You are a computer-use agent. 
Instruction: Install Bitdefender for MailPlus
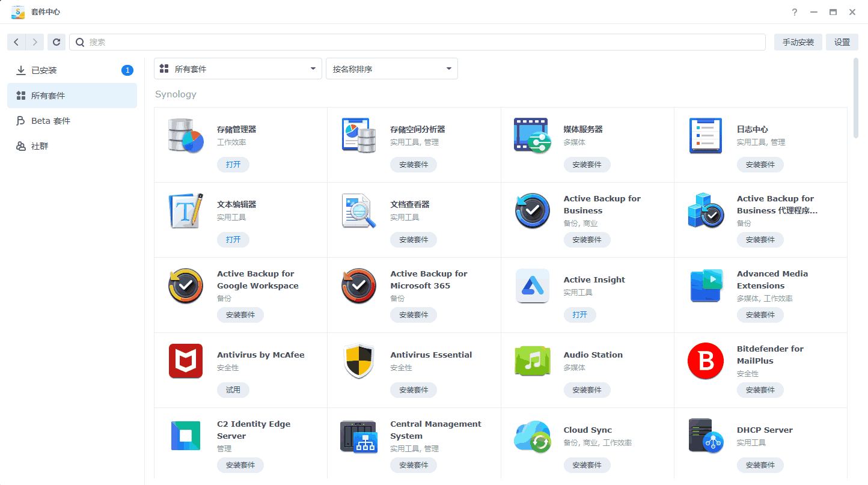pyautogui.click(x=760, y=390)
